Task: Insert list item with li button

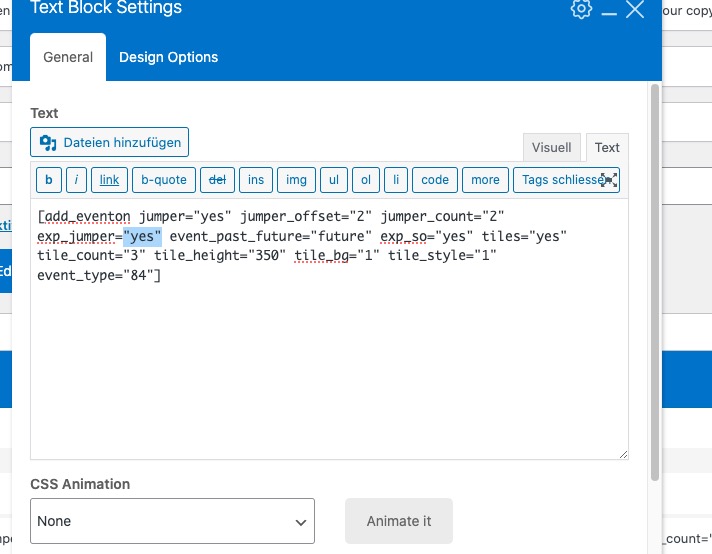Action: coord(396,180)
